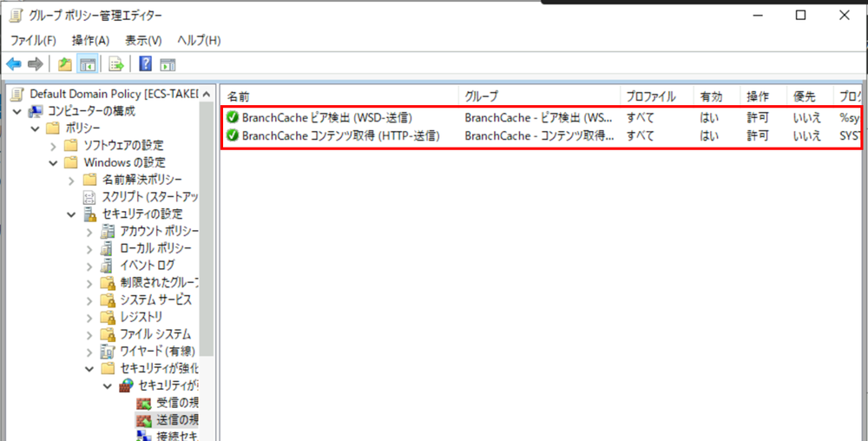Viewport: 868px width, 441px height.
Task: Expand the ファイル システム node
Action: [x=89, y=335]
